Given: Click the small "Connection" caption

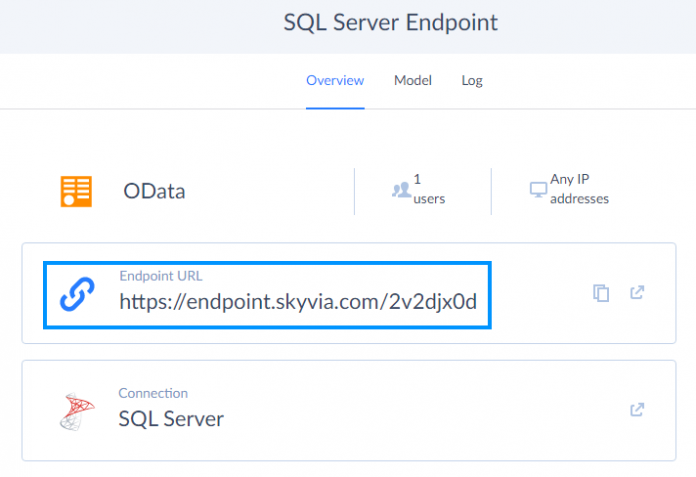Looking at the screenshot, I should click(153, 393).
